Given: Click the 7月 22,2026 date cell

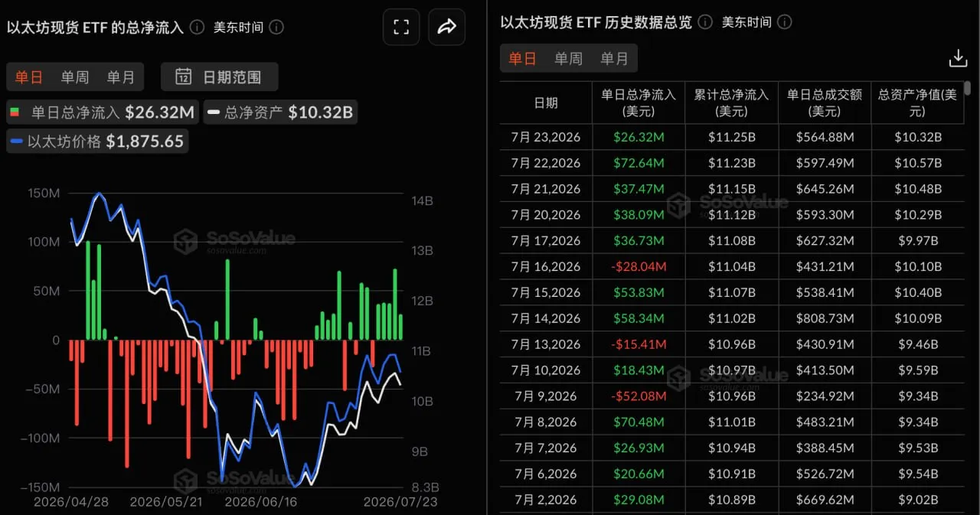Looking at the screenshot, I should click(x=546, y=163).
